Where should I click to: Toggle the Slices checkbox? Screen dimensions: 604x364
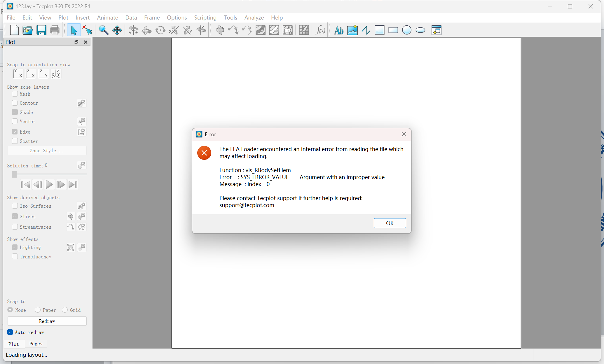click(x=15, y=216)
